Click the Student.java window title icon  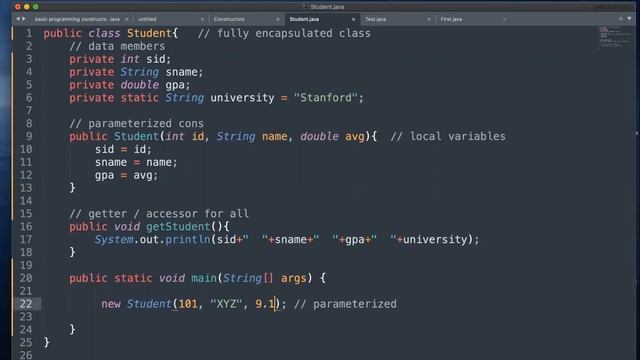(x=304, y=7)
